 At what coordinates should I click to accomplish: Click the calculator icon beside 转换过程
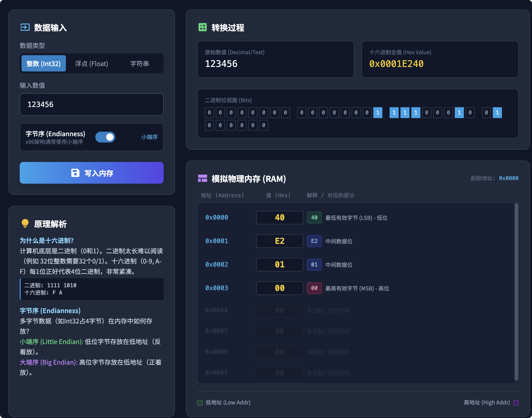click(202, 27)
